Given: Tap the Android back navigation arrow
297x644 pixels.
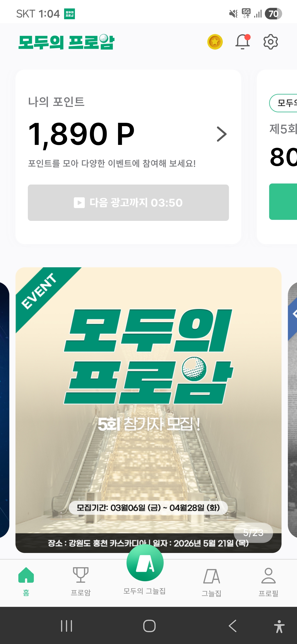Looking at the screenshot, I should tap(233, 626).
